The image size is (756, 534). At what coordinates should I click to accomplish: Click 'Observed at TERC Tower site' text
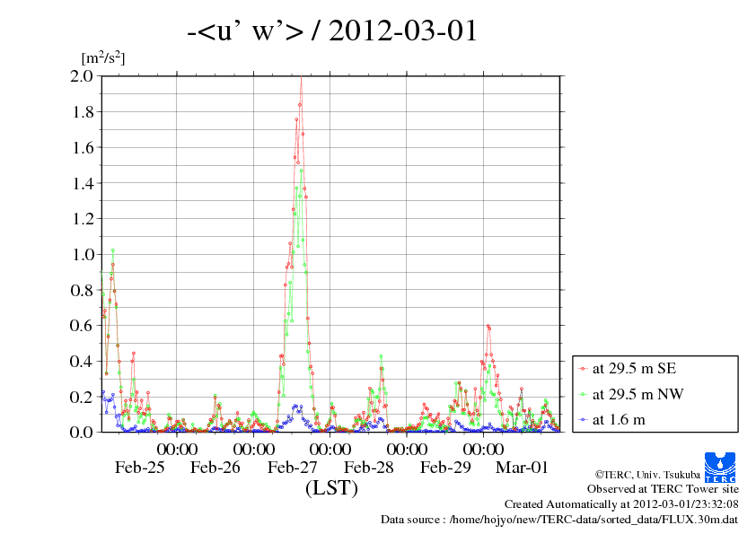663,489
